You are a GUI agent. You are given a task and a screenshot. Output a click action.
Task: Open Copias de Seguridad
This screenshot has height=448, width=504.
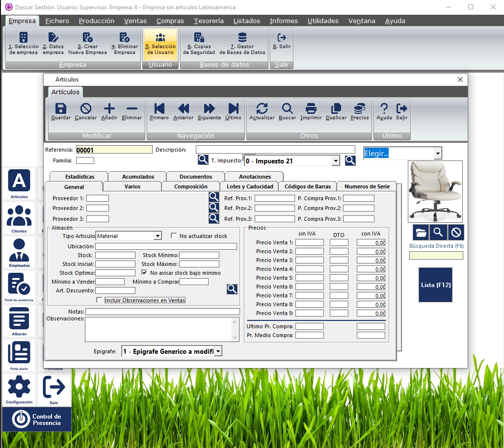199,44
